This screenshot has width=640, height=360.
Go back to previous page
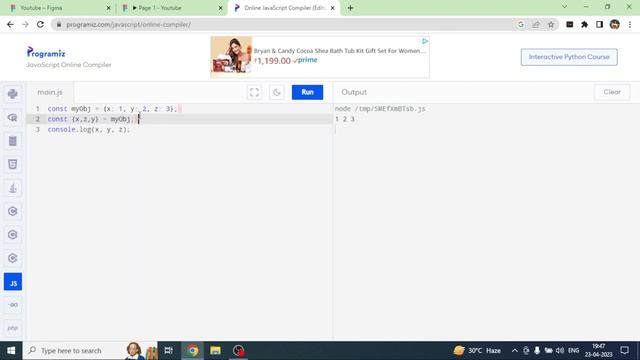(x=10, y=24)
